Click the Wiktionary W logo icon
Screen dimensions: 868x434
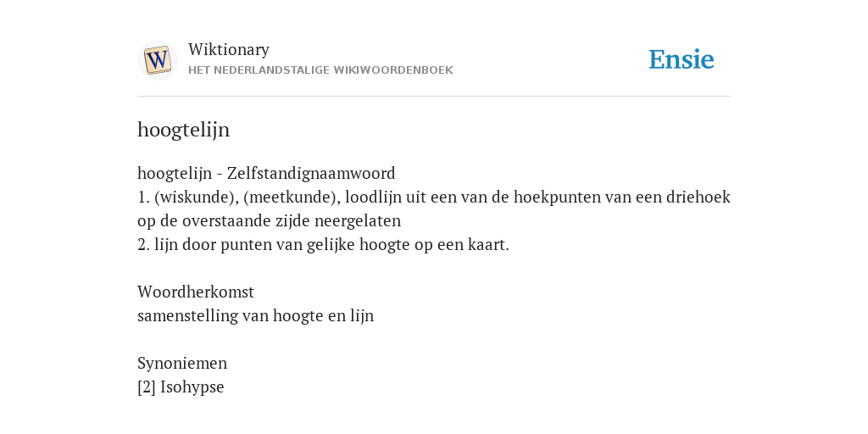tap(157, 60)
